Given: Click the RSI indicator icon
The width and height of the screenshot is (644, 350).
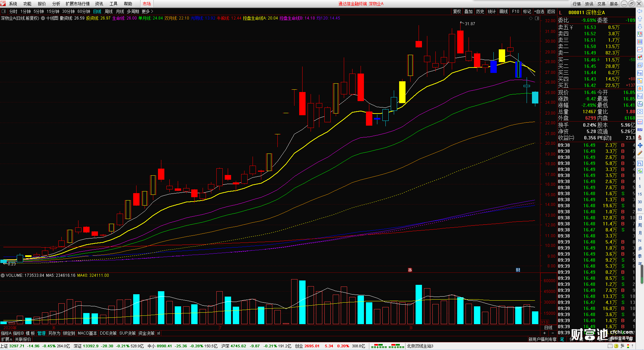Looking at the screenshot, I should pyautogui.click(x=640, y=130).
